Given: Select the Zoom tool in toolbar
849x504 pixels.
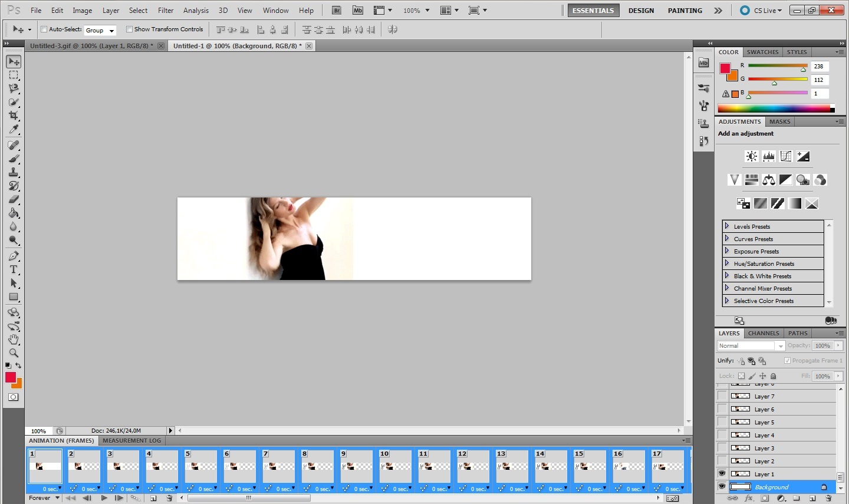Looking at the screenshot, I should 14,353.
